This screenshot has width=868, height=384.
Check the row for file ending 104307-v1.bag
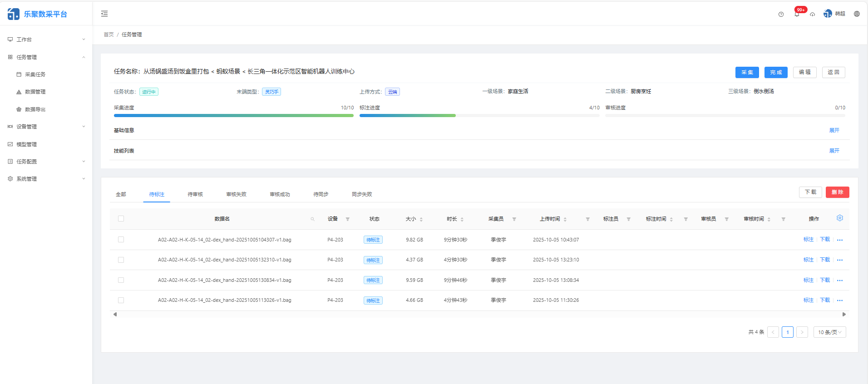[121, 240]
